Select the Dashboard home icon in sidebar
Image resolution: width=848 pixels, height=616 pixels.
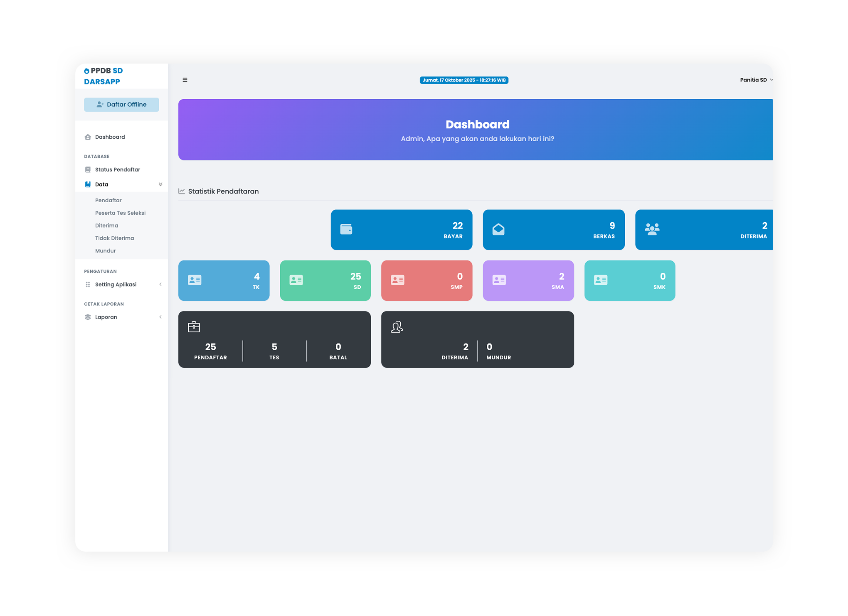[x=87, y=137]
